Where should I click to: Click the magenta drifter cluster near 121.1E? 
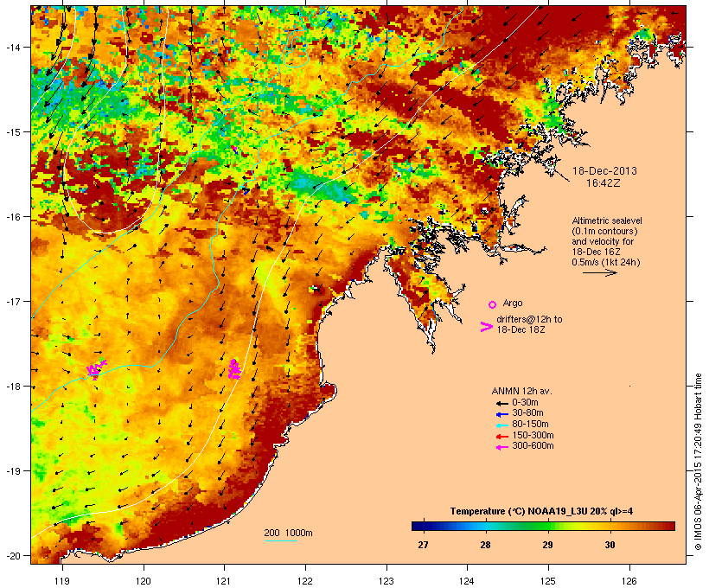click(234, 369)
